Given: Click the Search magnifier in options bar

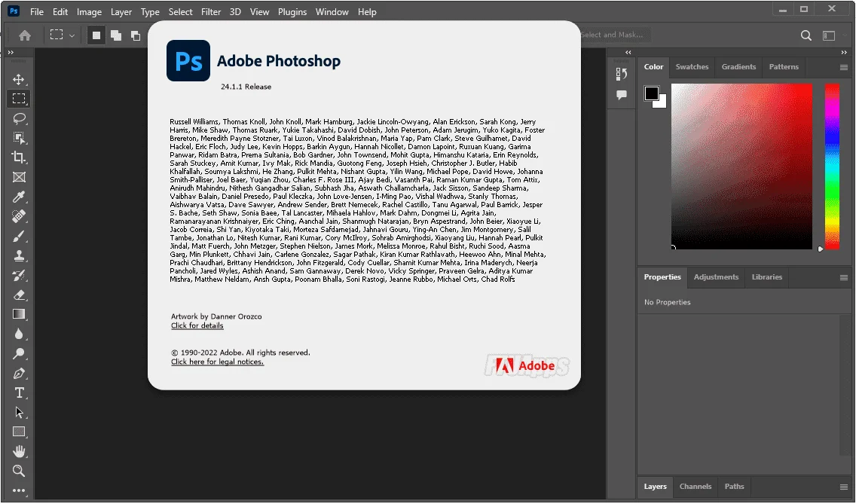Looking at the screenshot, I should (x=806, y=35).
